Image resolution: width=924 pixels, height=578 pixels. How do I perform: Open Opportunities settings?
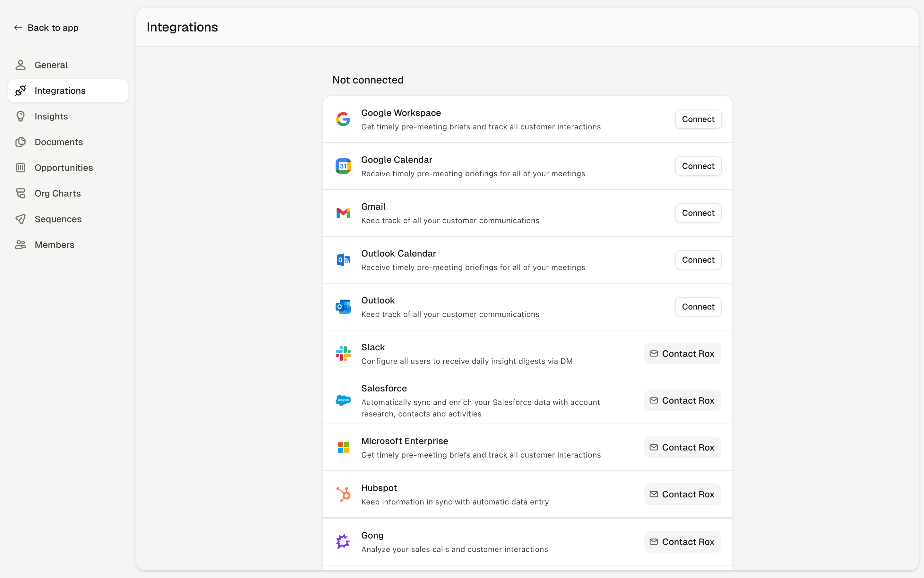(68, 167)
